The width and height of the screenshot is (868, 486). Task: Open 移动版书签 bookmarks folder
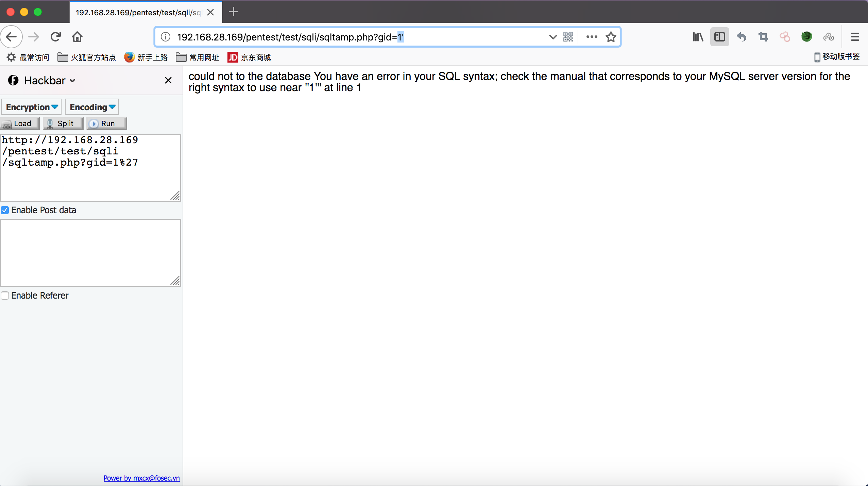837,57
